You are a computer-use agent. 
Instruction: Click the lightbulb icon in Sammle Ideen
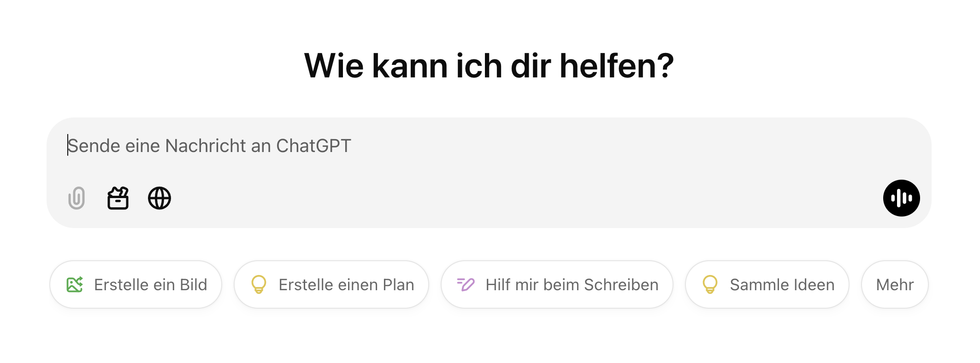pos(710,285)
